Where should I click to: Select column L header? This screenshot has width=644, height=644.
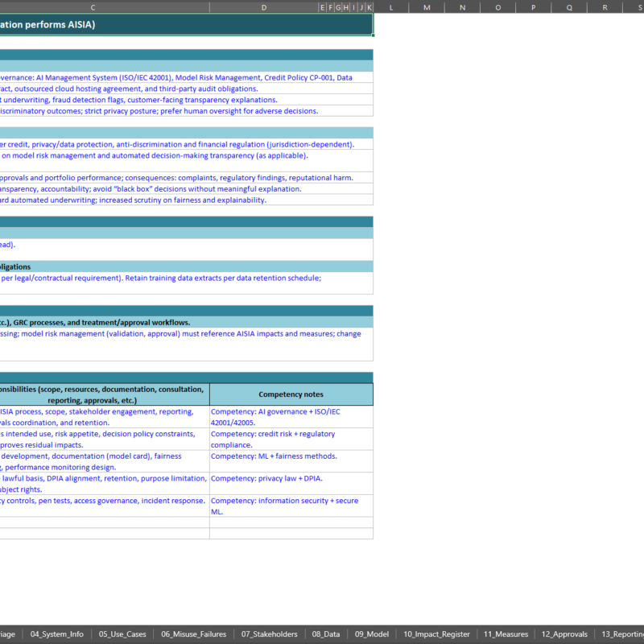pyautogui.click(x=391, y=7)
